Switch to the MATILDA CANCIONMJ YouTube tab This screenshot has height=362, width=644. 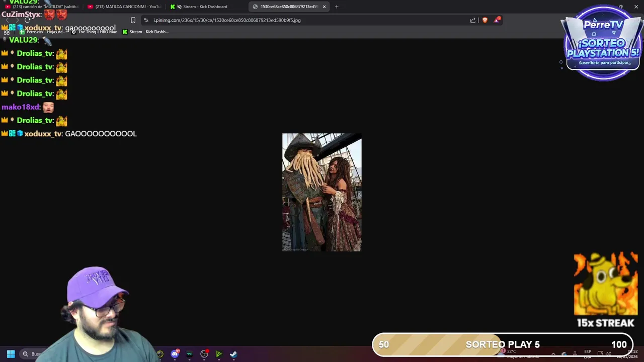124,7
